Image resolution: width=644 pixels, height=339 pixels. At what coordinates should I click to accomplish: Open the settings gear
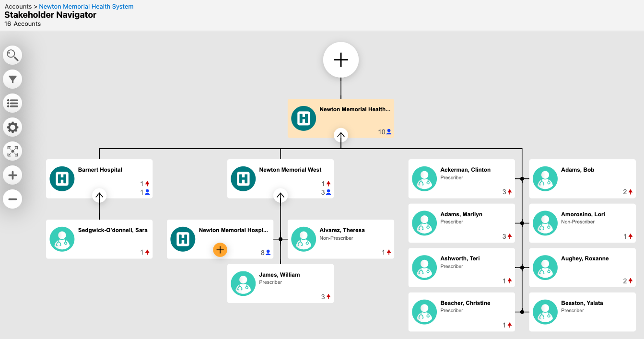click(x=12, y=127)
